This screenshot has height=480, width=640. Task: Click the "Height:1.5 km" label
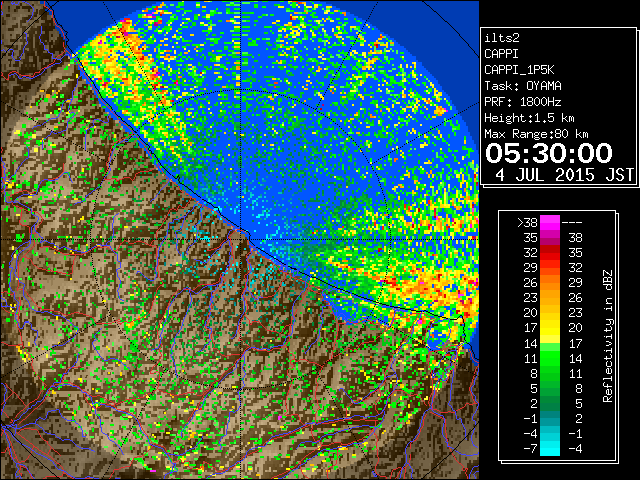[529, 118]
